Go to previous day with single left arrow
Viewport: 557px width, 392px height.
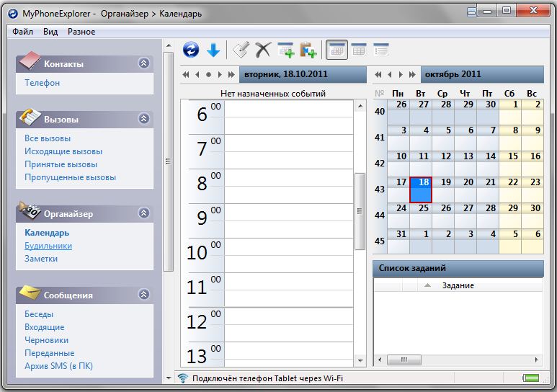(x=197, y=75)
